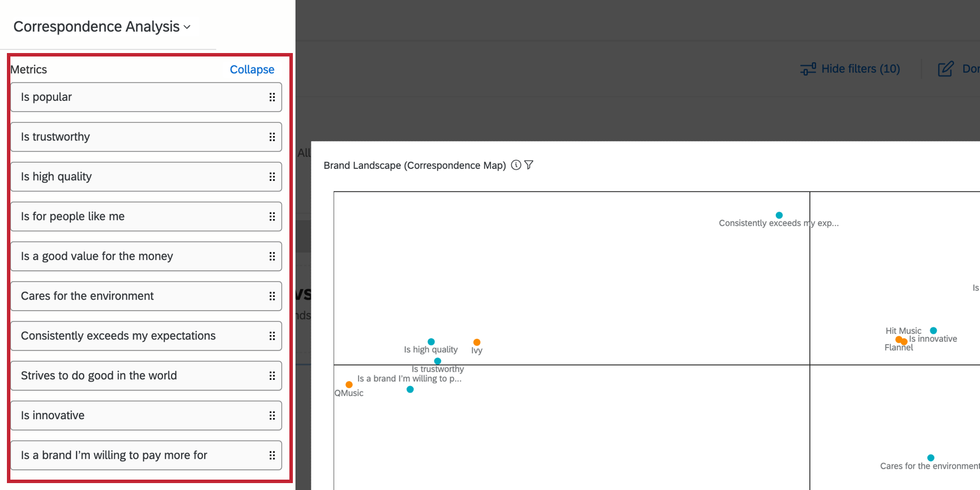
Task: Click drag handle for willing to pay more
Action: coord(272,455)
